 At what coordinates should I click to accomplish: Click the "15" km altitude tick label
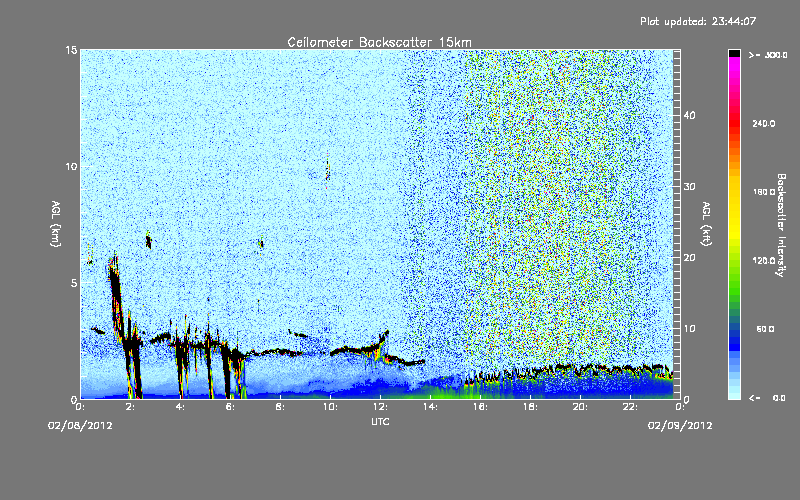[71, 50]
